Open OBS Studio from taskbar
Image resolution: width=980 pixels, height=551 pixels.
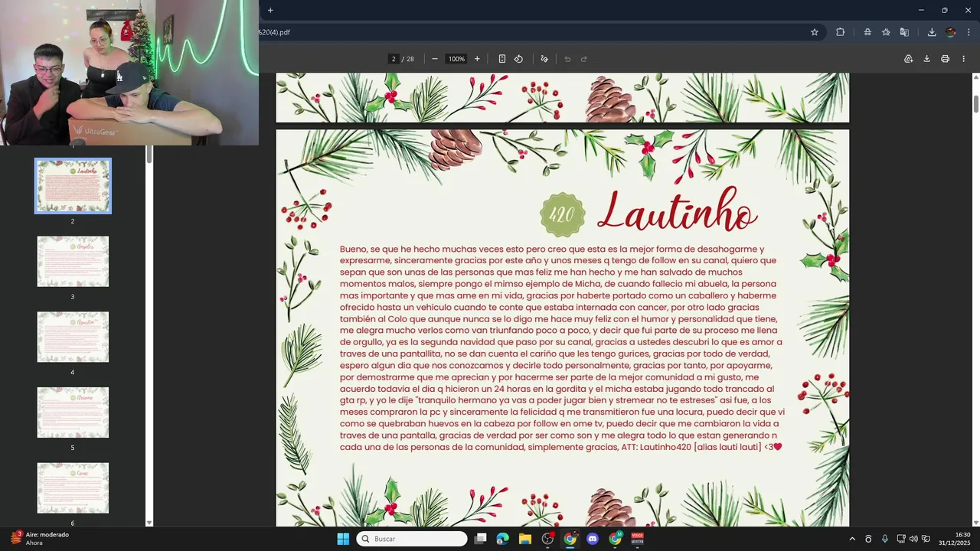point(547,539)
